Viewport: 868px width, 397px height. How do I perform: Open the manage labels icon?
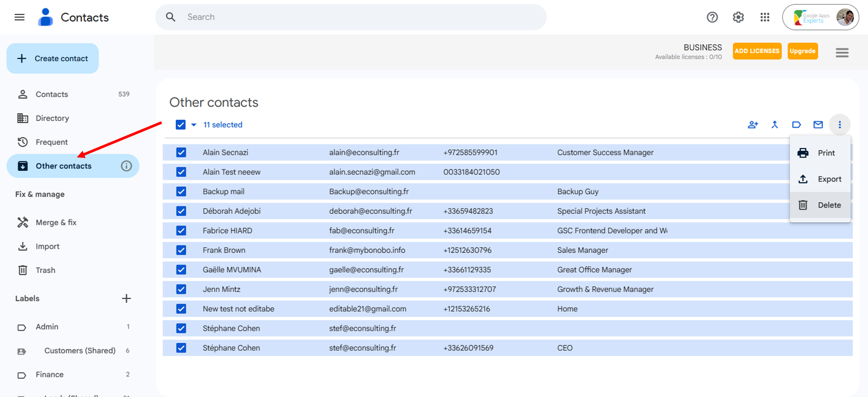tap(796, 125)
